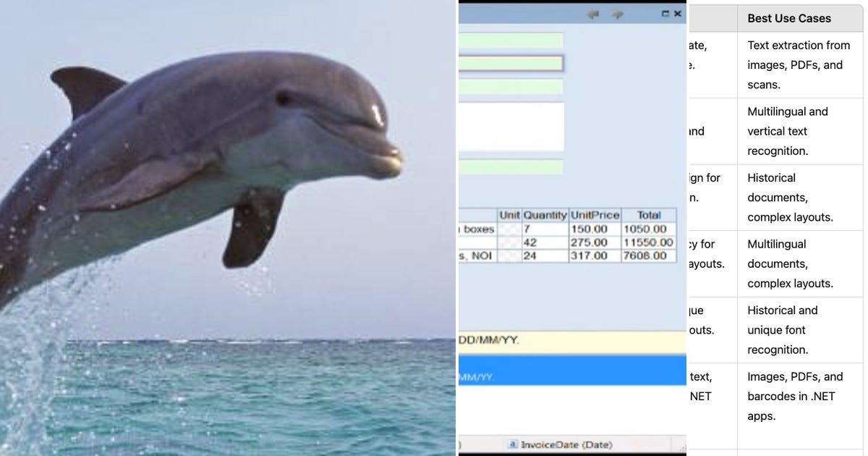Click the 'Historical documents, complex layouts' cell
The height and width of the screenshot is (456, 868).
(x=800, y=198)
